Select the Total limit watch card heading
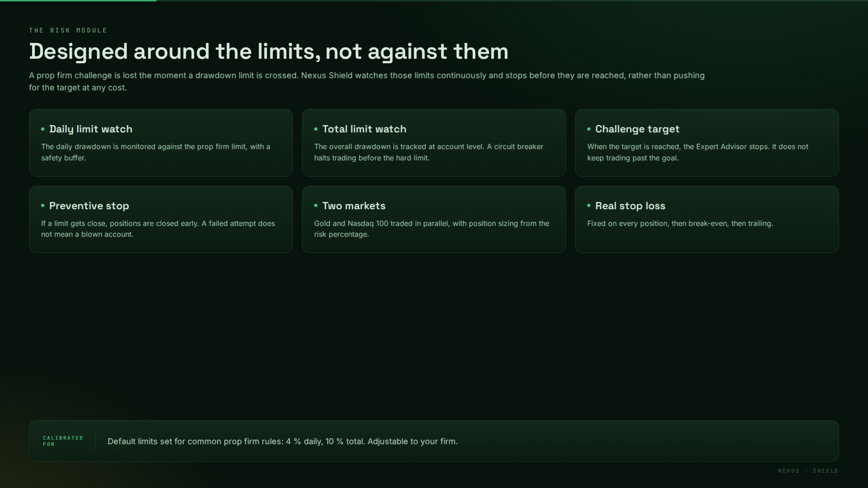 pyautogui.click(x=364, y=129)
